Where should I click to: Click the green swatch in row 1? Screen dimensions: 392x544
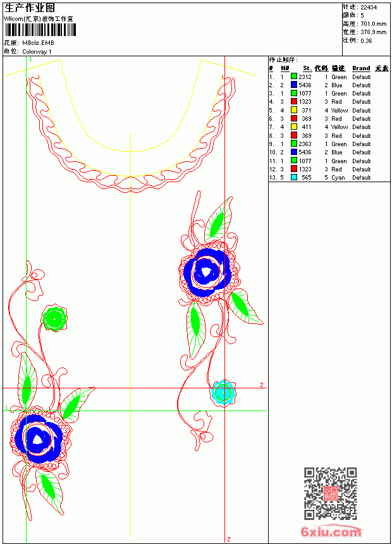pos(294,77)
